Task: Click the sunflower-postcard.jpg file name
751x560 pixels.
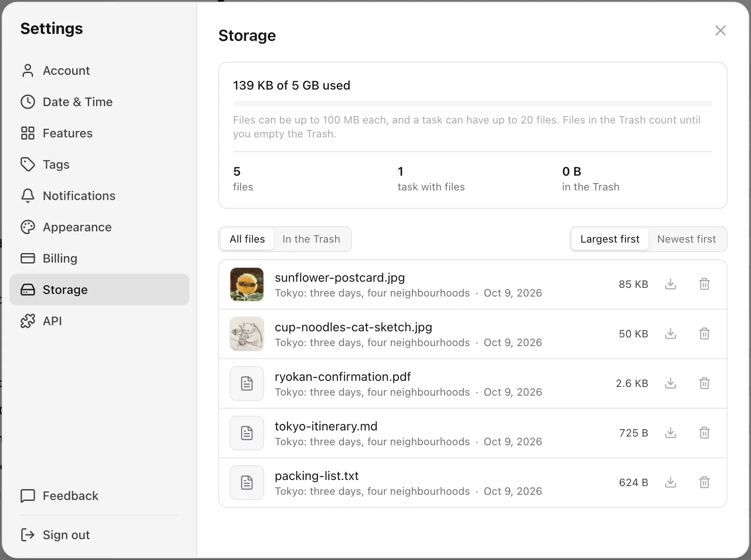Action: pyautogui.click(x=340, y=277)
